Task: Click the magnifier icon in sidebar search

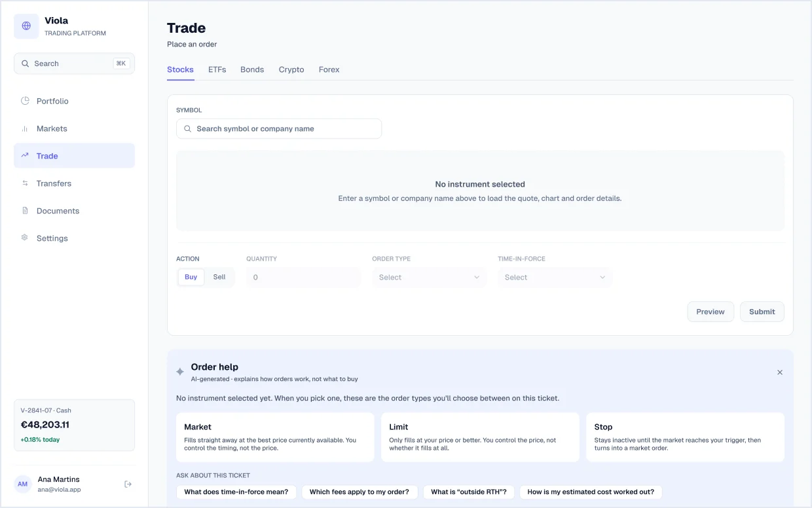Action: (x=26, y=63)
